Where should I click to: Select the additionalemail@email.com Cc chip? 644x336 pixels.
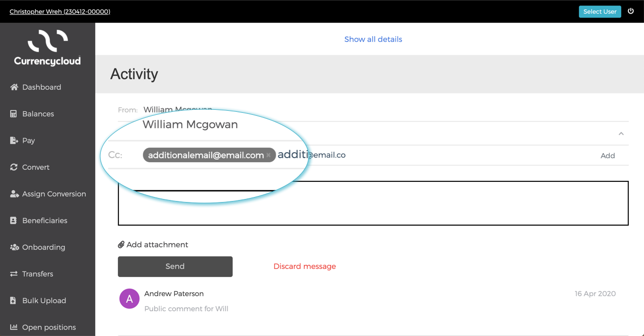click(209, 155)
